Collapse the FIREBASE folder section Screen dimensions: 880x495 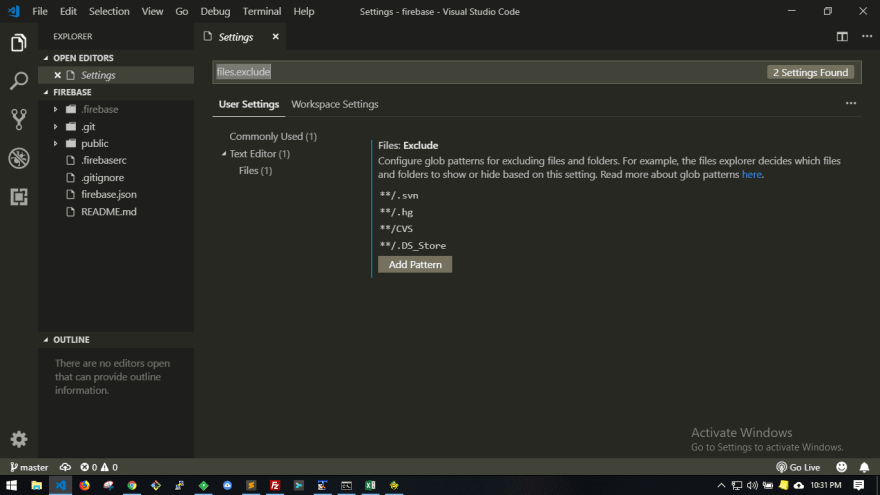point(46,92)
